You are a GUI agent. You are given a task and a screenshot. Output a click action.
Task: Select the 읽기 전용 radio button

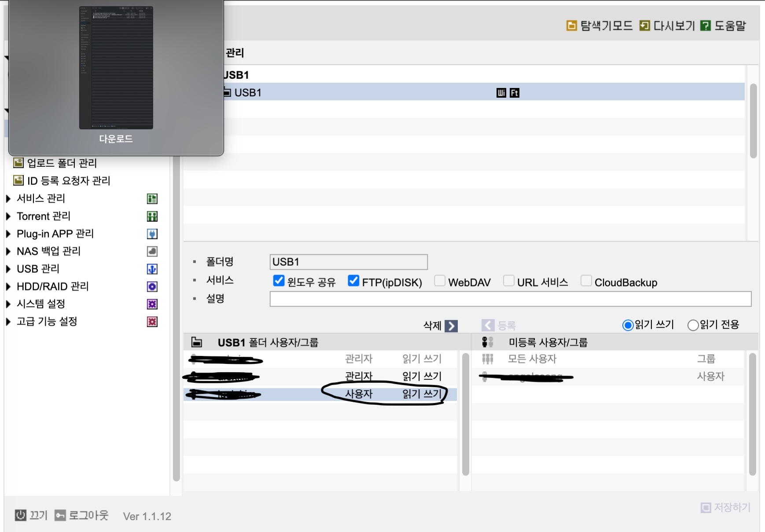(693, 325)
